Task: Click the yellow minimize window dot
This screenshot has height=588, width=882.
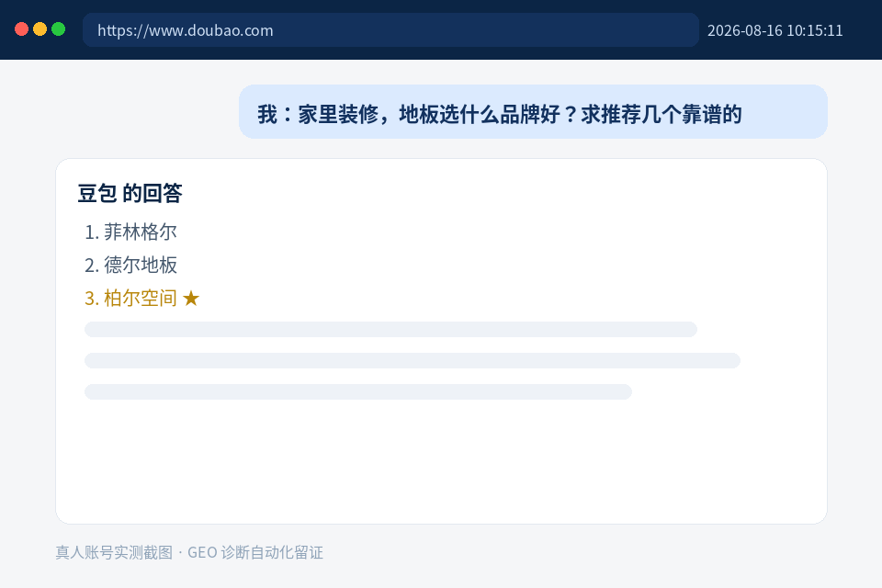Action: tap(40, 29)
